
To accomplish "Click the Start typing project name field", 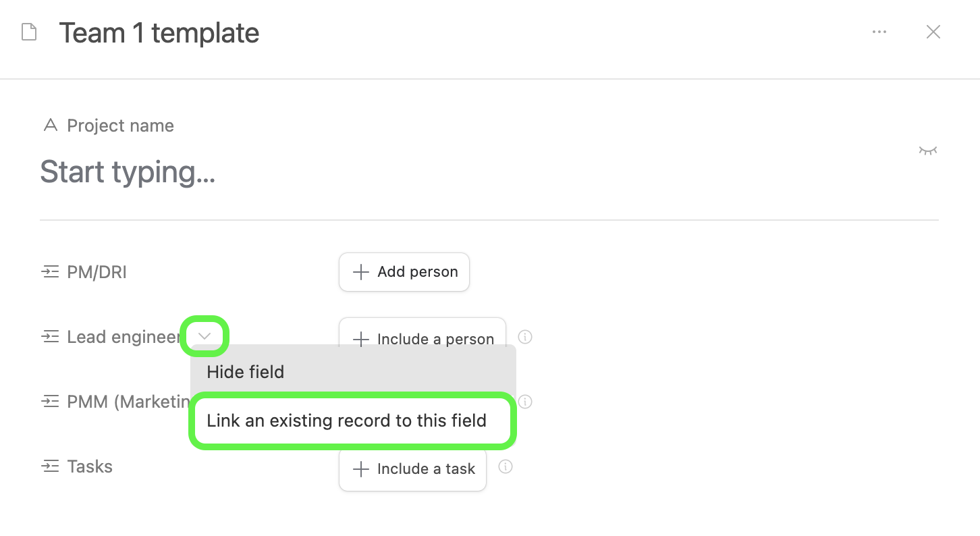I will click(489, 171).
